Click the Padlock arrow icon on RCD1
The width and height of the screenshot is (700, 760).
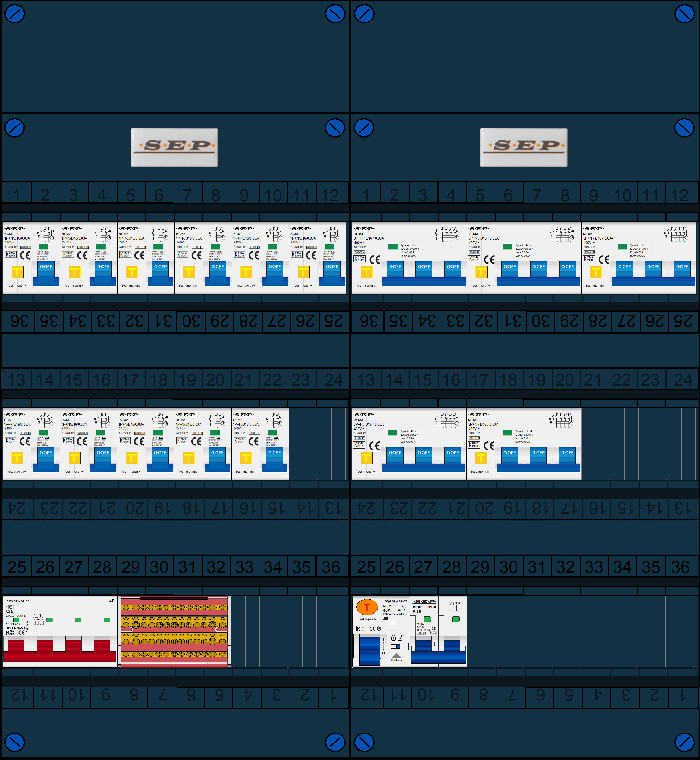396,655
